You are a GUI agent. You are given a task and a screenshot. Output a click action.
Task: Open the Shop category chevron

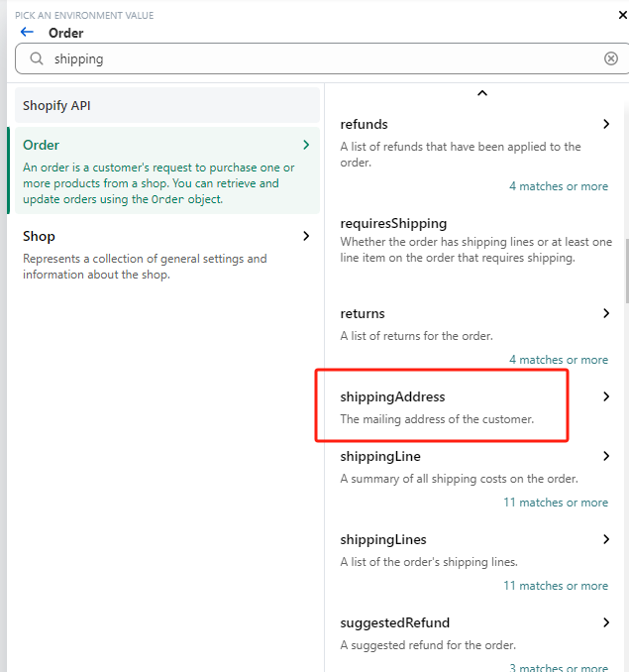click(306, 236)
